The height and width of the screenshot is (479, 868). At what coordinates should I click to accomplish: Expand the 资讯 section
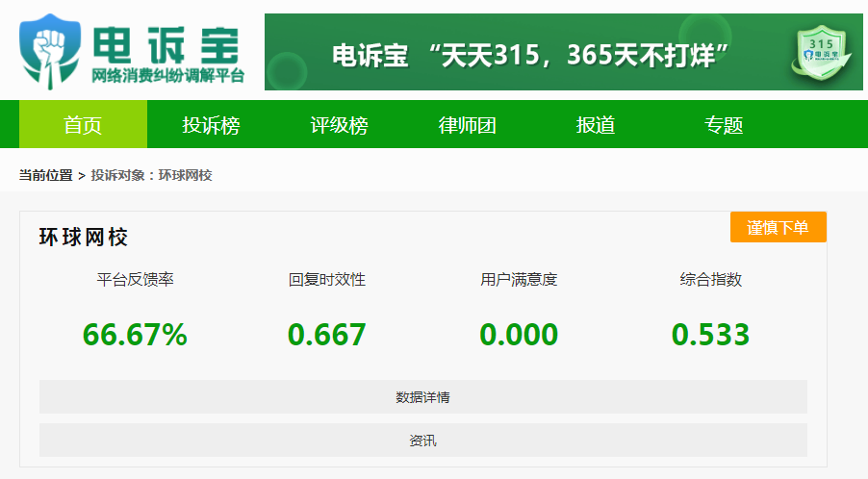[x=422, y=441]
